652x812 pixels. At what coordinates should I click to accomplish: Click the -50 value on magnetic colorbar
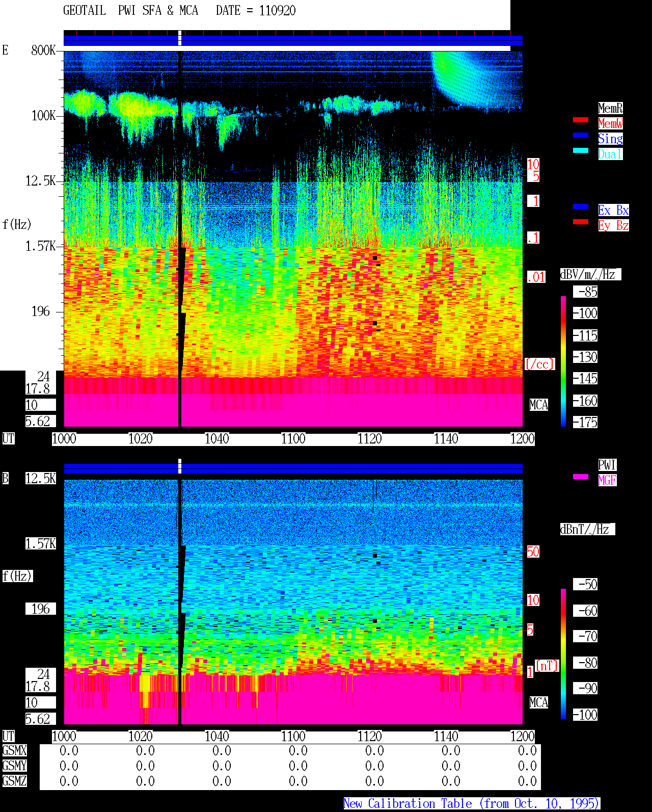click(586, 584)
